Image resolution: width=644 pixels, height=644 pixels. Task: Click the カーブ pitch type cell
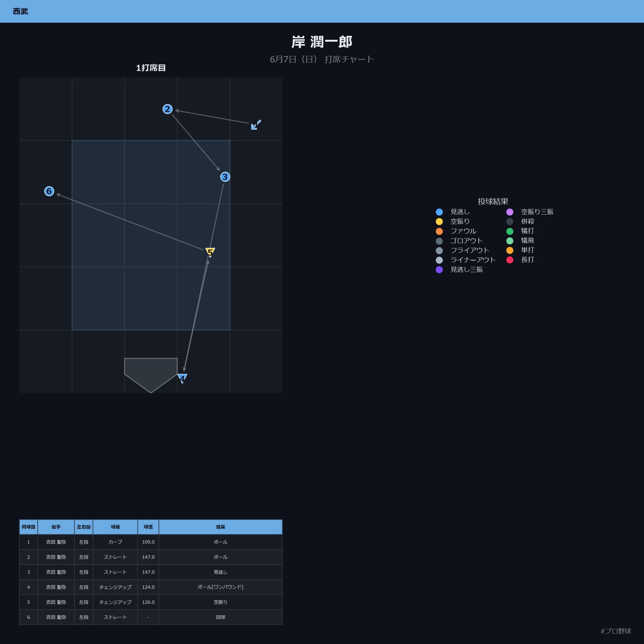pyautogui.click(x=115, y=542)
